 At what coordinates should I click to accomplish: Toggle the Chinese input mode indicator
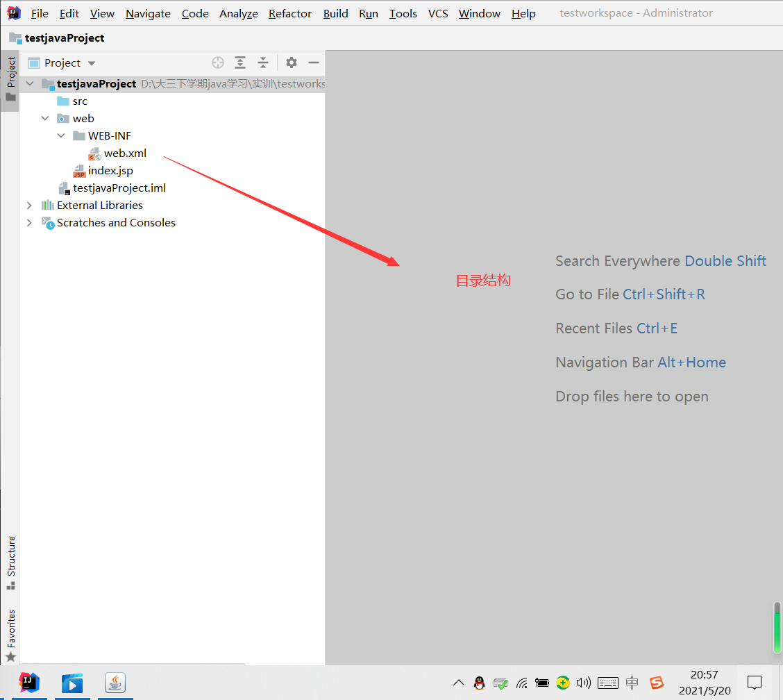coord(632,683)
